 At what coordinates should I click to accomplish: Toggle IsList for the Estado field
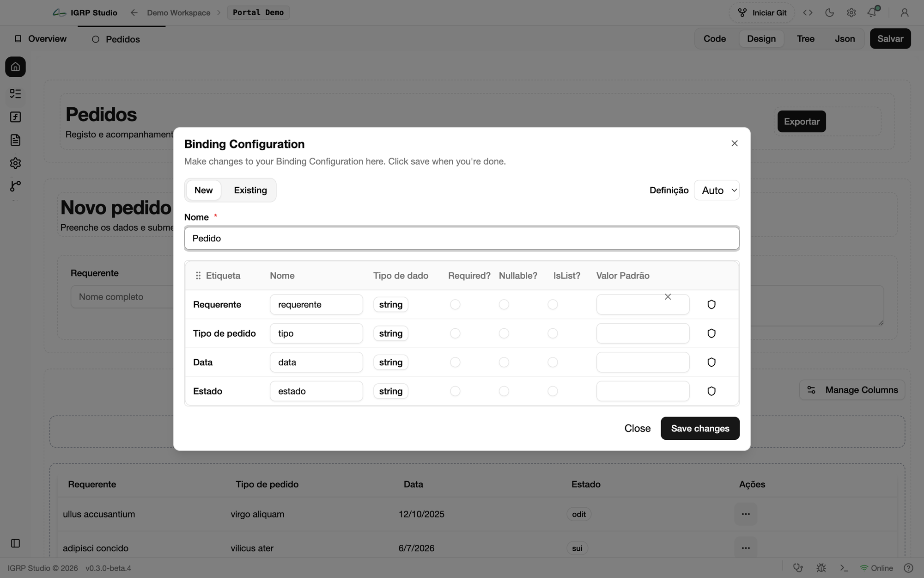(553, 391)
